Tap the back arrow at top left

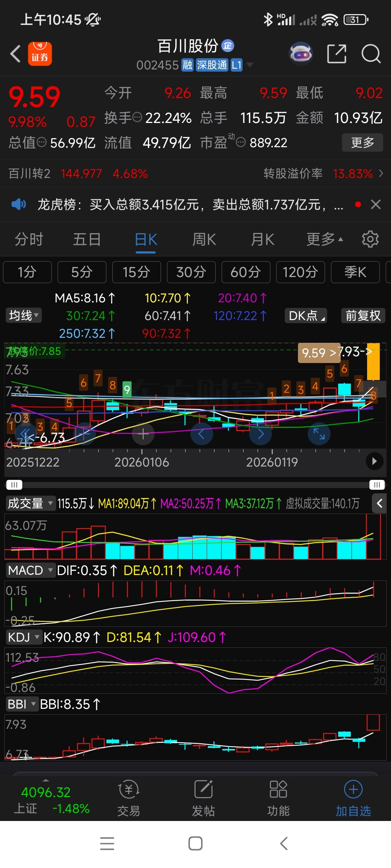click(x=15, y=54)
